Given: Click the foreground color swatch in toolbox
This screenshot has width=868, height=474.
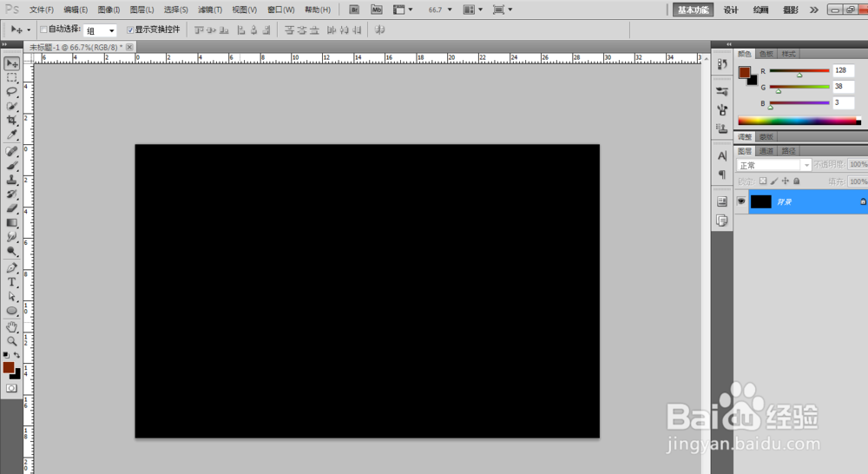Looking at the screenshot, I should pyautogui.click(x=9, y=367).
